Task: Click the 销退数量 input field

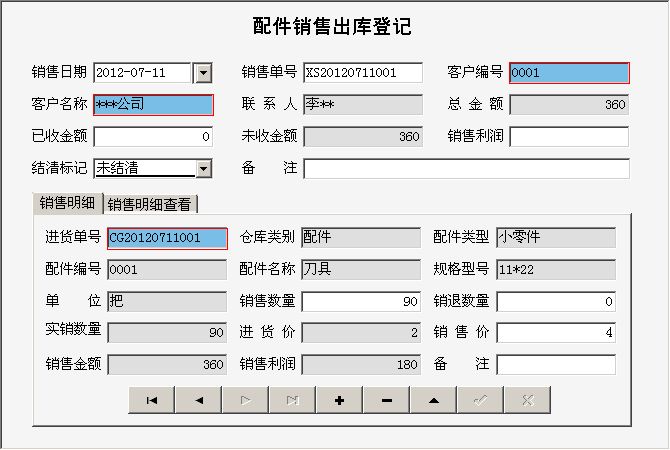Action: tap(556, 302)
